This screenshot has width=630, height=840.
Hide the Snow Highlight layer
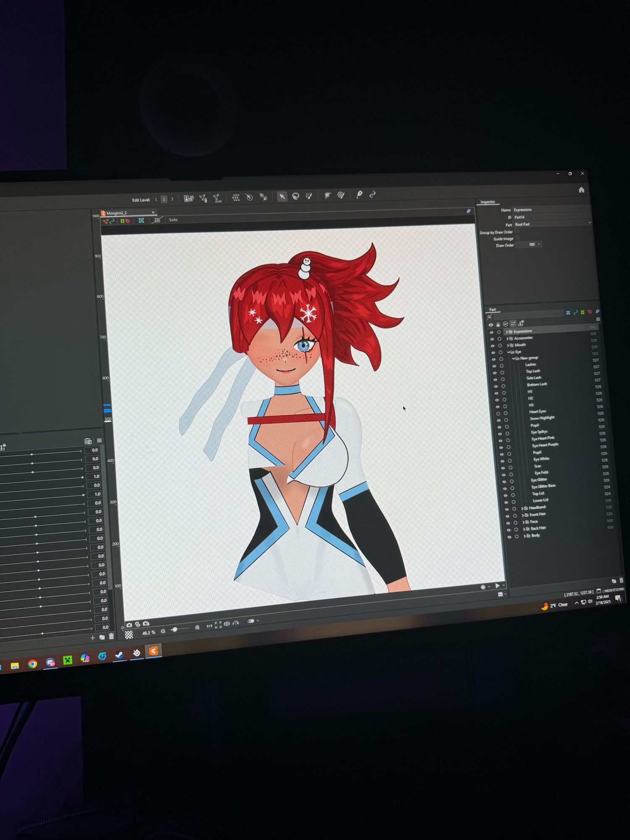click(x=499, y=420)
